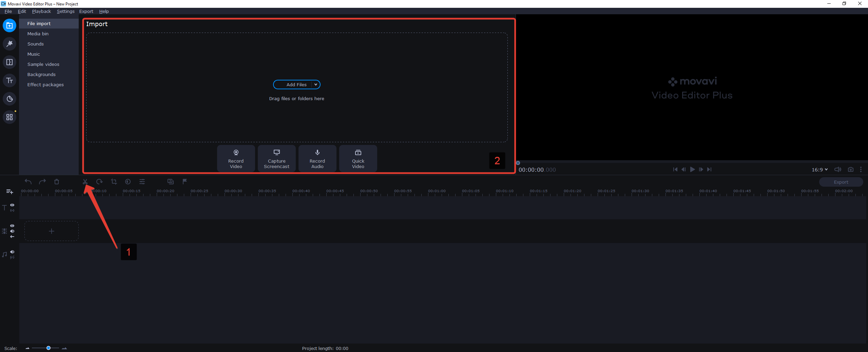Viewport: 868px width, 352px height.
Task: Open the 16:9 aspect ratio dropdown
Action: click(x=819, y=169)
